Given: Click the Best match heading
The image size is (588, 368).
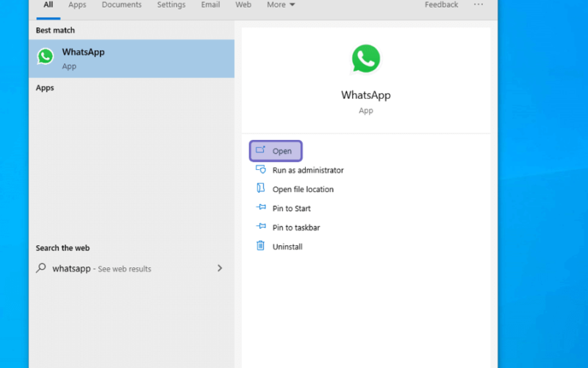Looking at the screenshot, I should point(55,30).
